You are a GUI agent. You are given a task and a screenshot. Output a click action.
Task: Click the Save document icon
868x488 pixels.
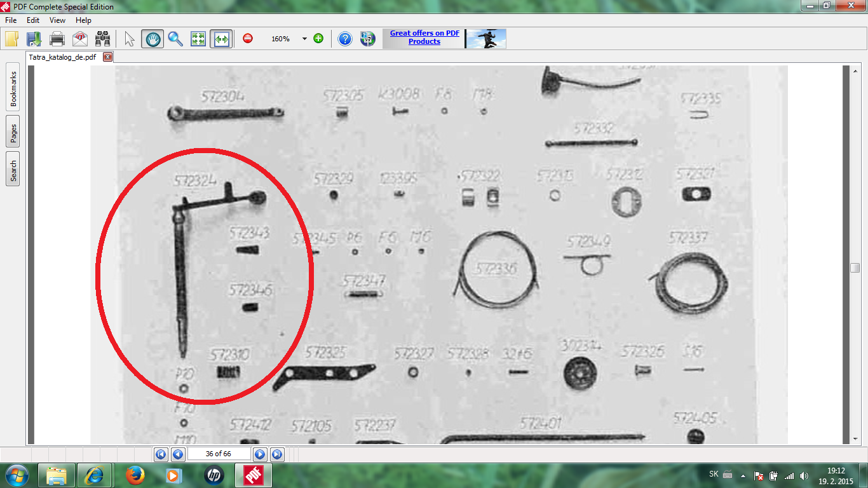coord(34,39)
